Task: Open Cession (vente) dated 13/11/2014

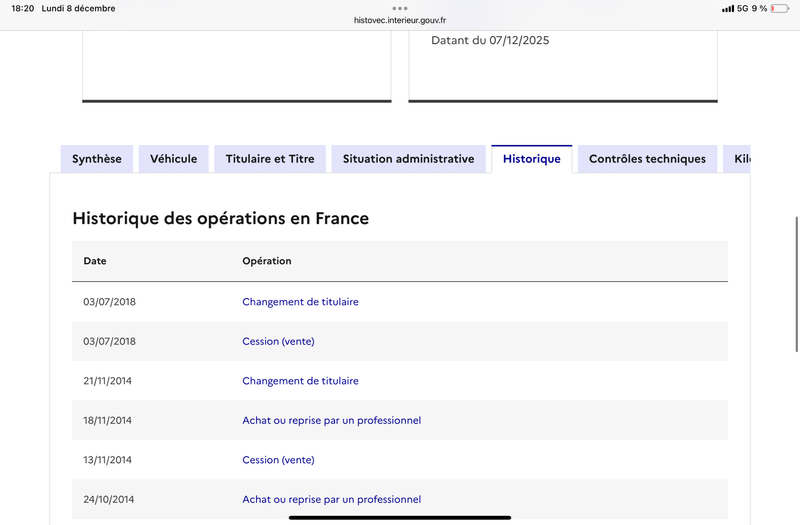Action: [278, 460]
